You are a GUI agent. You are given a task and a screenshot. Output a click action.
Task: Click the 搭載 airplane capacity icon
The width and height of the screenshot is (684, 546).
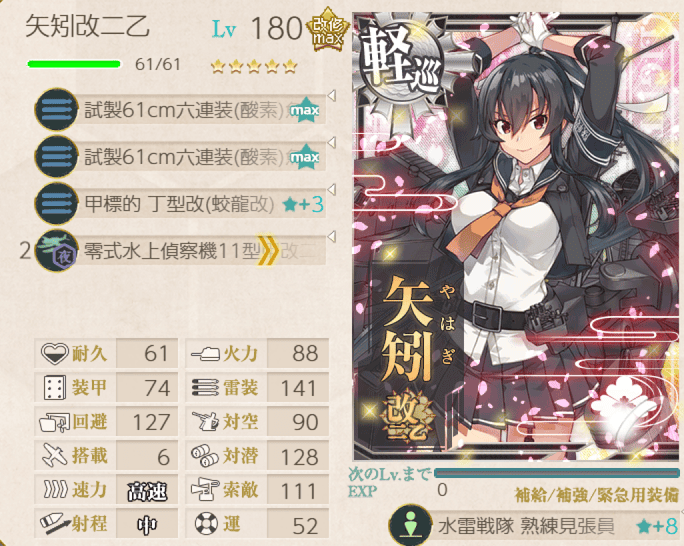(x=55, y=455)
